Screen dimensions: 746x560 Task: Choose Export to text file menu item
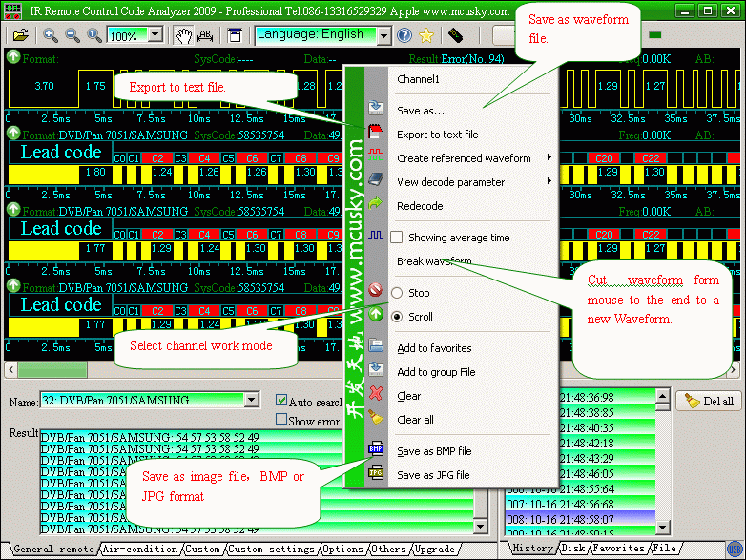437,135
